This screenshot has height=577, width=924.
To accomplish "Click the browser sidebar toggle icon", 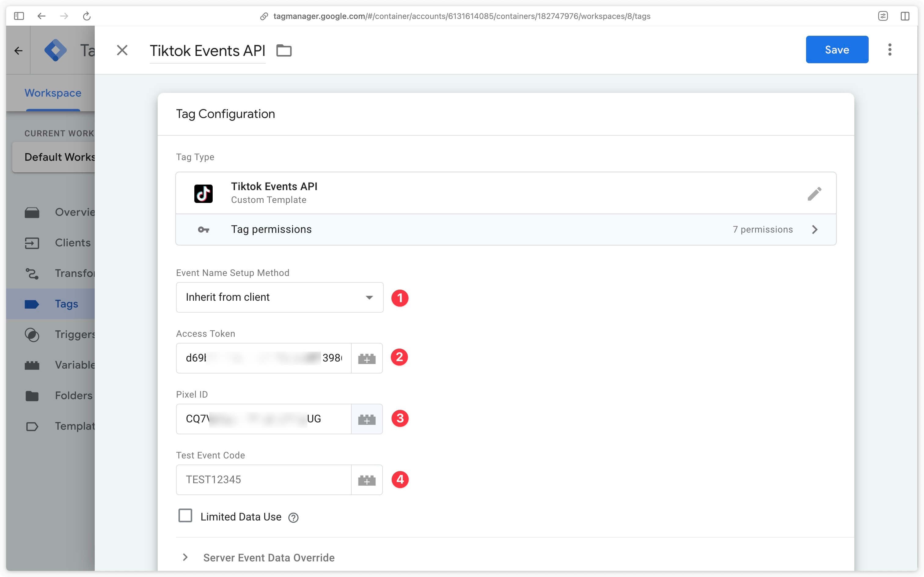I will pyautogui.click(x=19, y=16).
